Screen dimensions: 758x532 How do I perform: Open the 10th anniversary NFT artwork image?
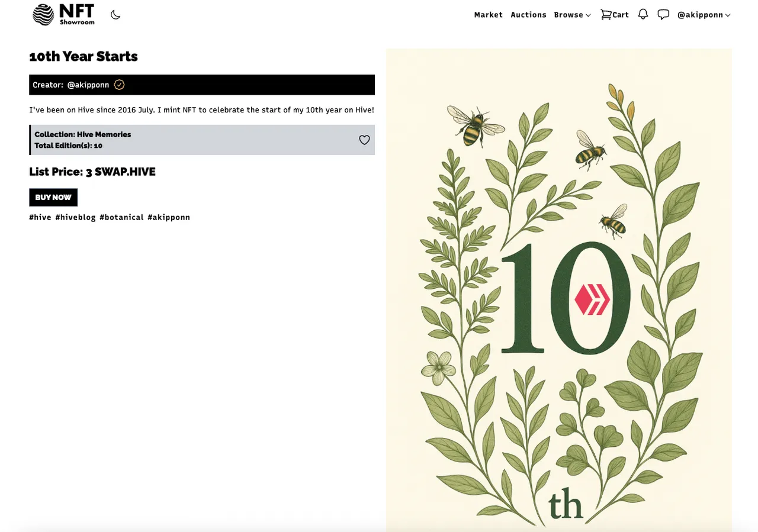(x=559, y=290)
